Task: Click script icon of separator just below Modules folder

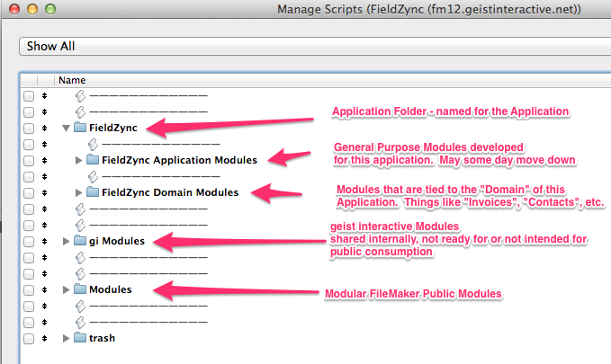Action: (x=80, y=306)
